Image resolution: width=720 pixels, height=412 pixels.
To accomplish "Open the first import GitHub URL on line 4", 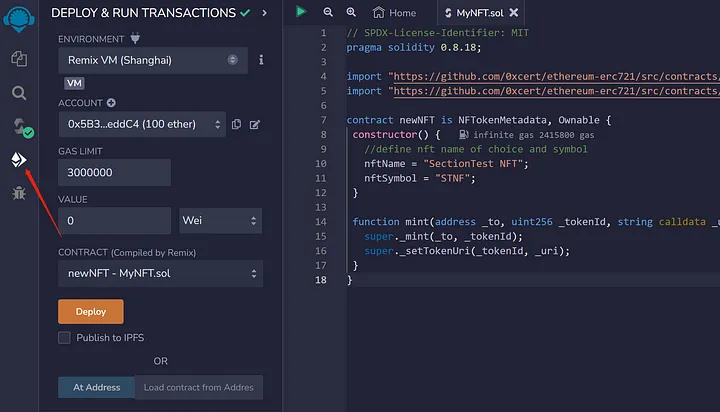I will (556, 76).
